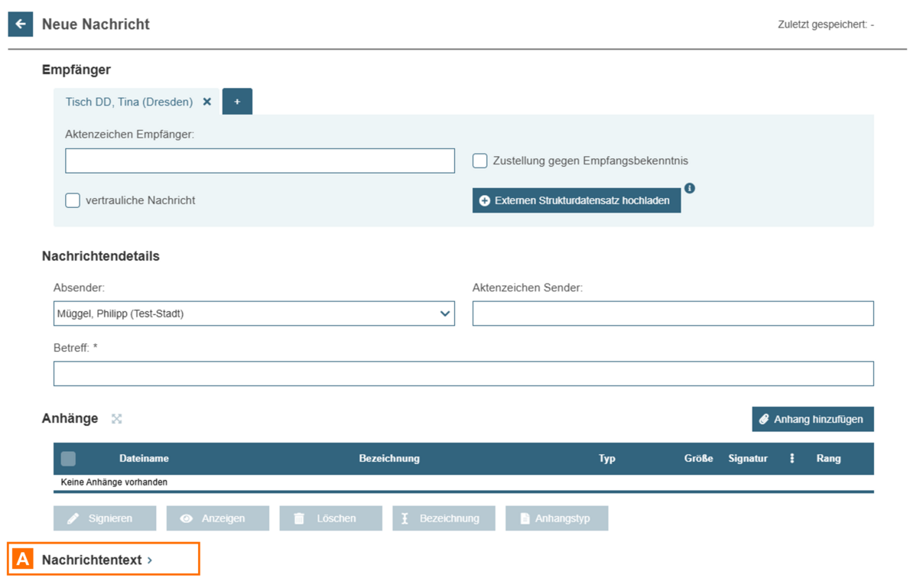The image size is (910, 588).
Task: Click the Signieren pencil button
Action: [x=105, y=518]
